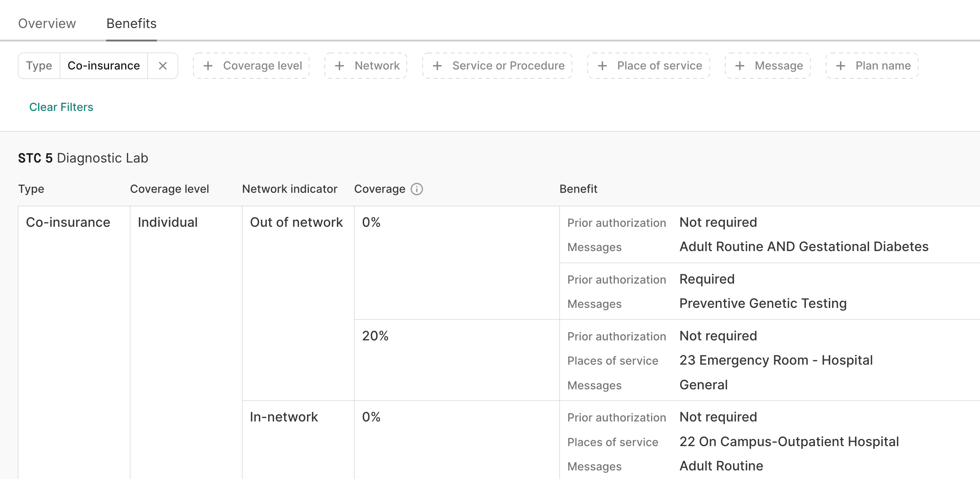Viewport: 980px width, 479px height.
Task: Select the Co-insurance filter value
Action: [103, 65]
